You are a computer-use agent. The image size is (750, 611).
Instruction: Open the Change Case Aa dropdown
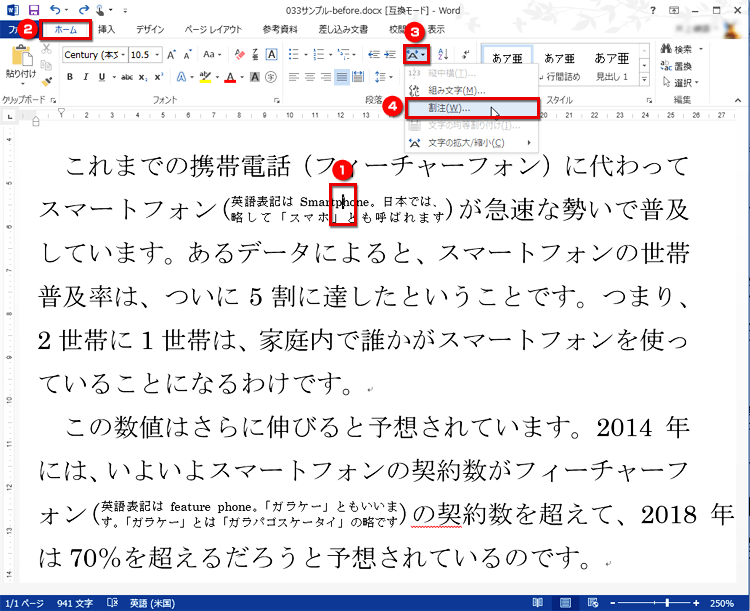212,55
